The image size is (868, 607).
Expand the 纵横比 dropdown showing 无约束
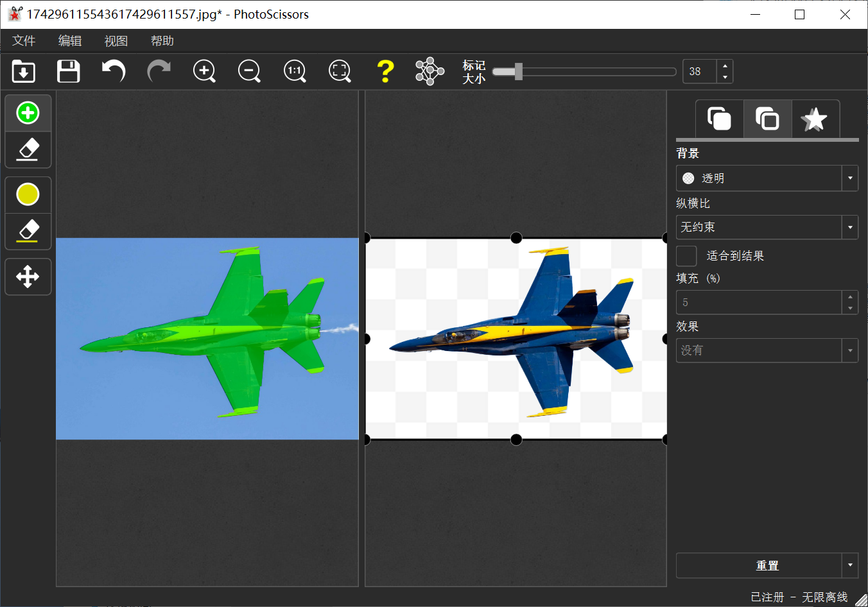coord(767,227)
